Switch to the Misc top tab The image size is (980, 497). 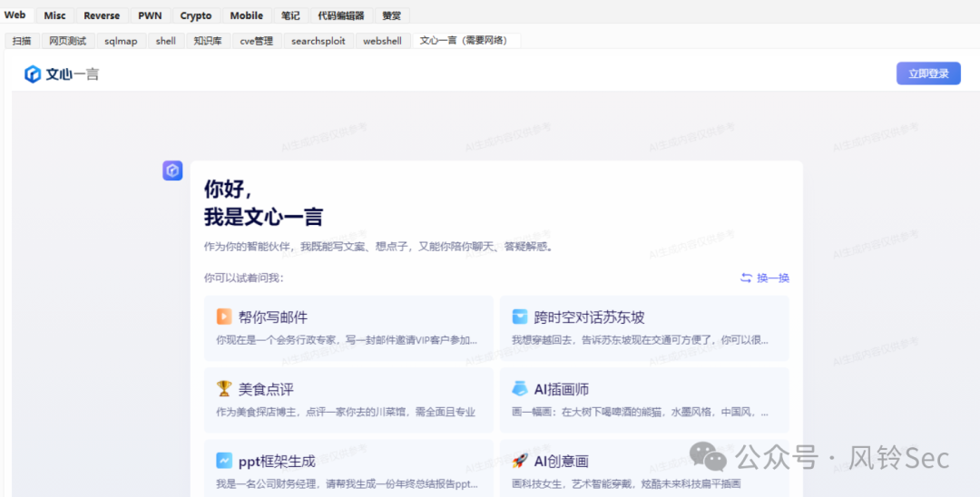pos(55,15)
